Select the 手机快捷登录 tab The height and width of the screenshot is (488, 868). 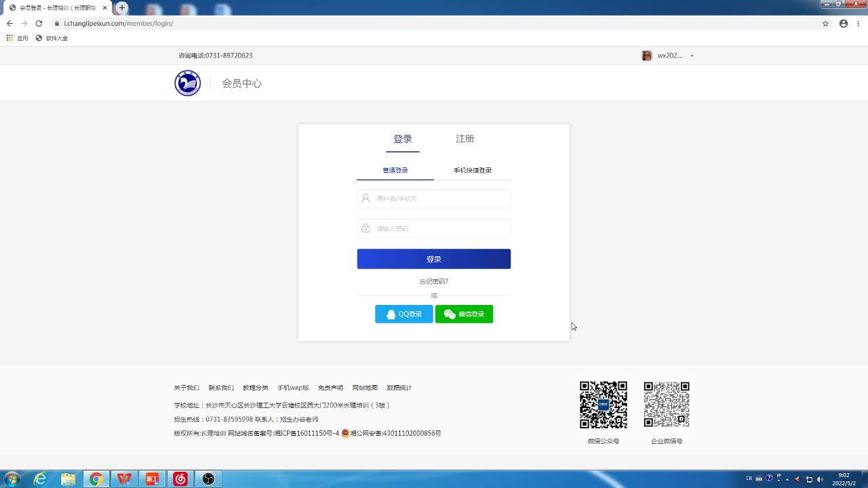pos(472,171)
